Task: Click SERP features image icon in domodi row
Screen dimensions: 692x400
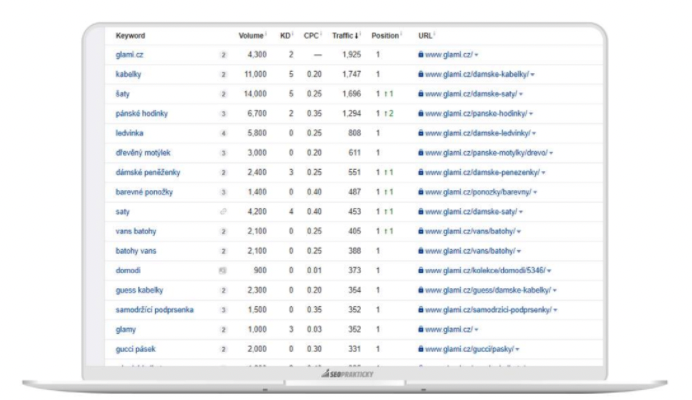Action: click(x=223, y=271)
